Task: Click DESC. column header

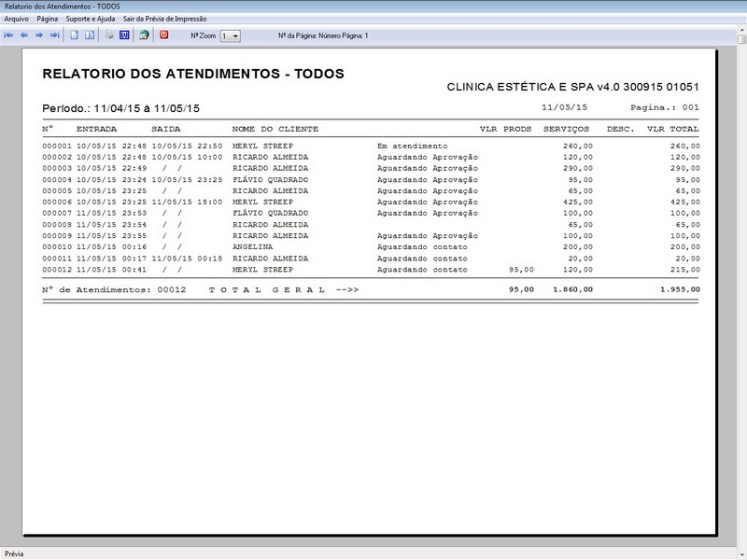Action: (620, 129)
